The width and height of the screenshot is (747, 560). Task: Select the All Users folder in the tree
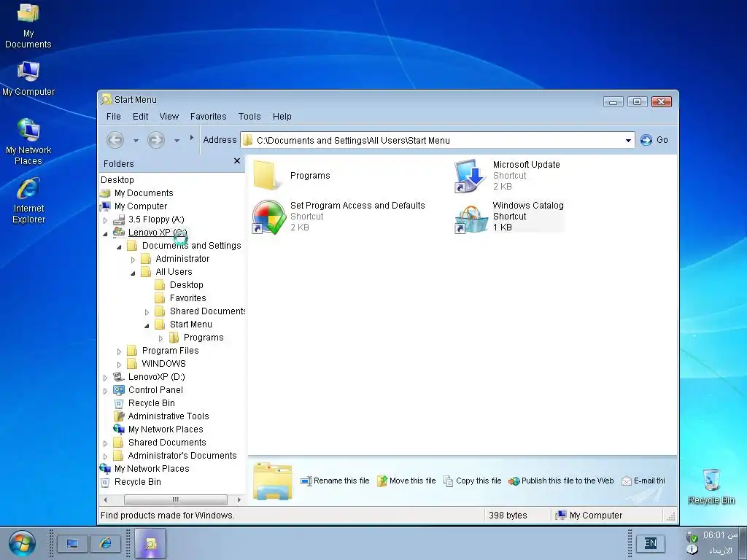pyautogui.click(x=174, y=272)
